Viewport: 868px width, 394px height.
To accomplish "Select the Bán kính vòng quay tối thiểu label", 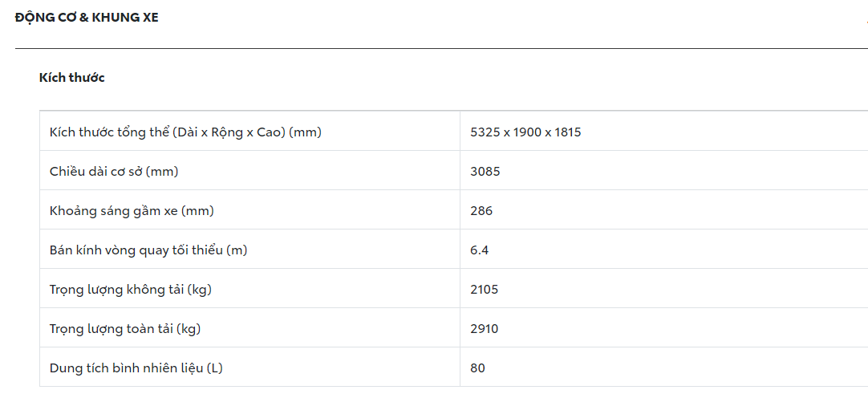I will (x=148, y=250).
